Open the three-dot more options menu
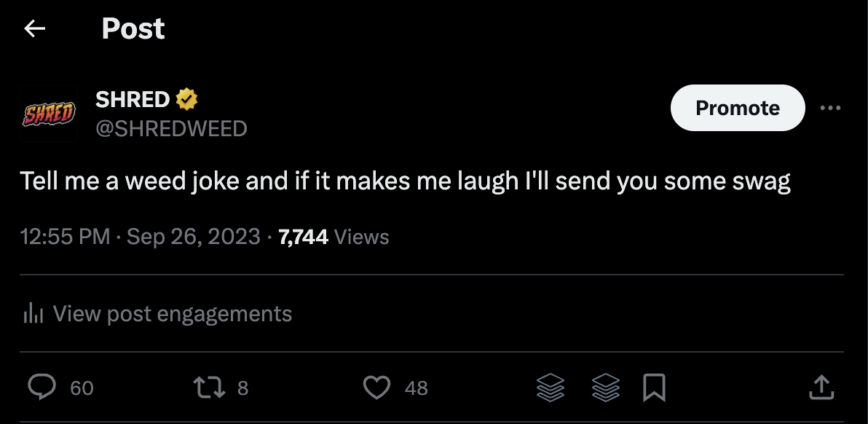Screen dimensions: 868x424 tap(829, 108)
